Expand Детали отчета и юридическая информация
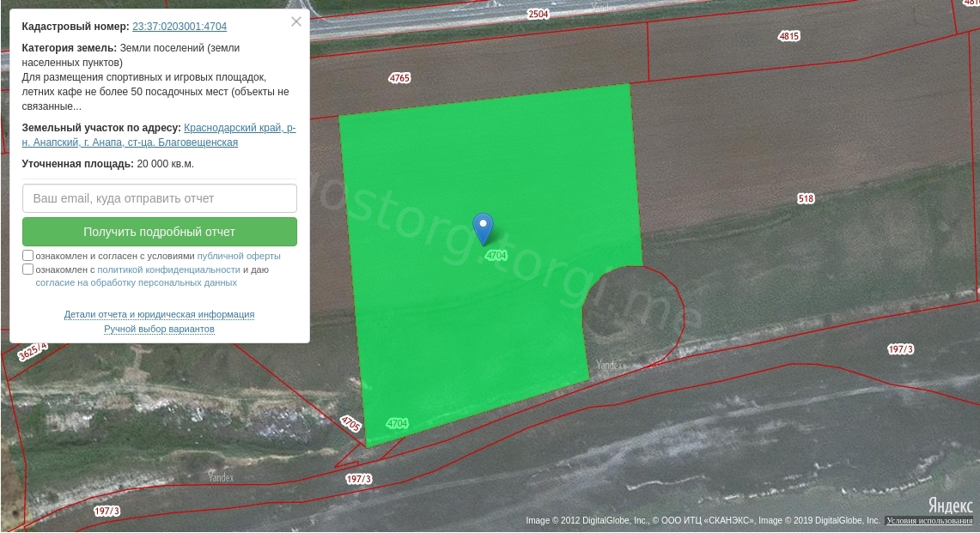This screenshot has height=533, width=980. click(x=159, y=314)
